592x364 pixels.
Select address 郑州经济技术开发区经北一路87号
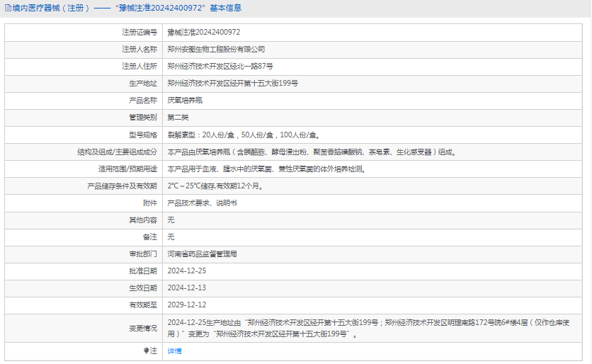(220, 67)
